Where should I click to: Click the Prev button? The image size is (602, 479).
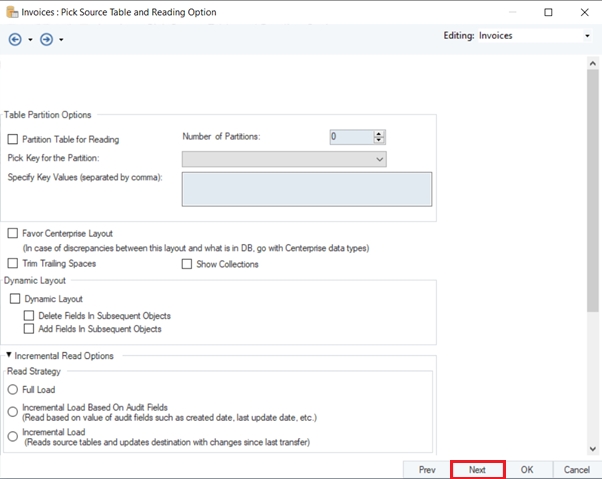click(427, 470)
